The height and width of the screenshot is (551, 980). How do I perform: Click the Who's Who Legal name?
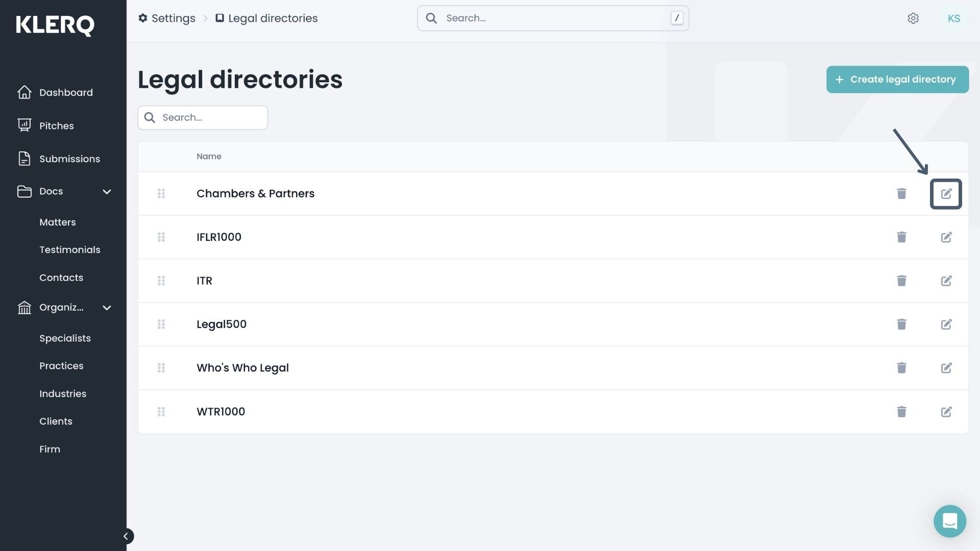point(242,368)
